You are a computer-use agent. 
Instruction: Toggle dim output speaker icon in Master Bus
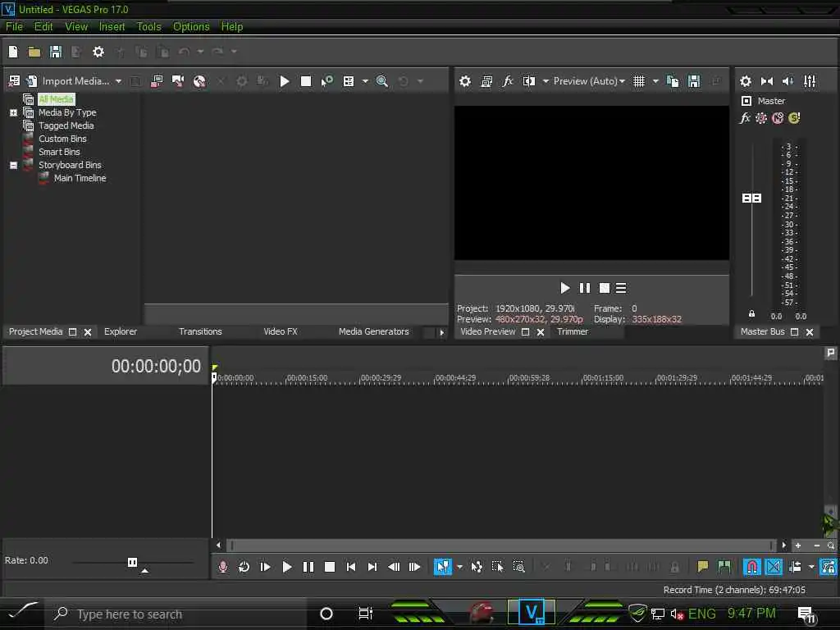(x=788, y=81)
